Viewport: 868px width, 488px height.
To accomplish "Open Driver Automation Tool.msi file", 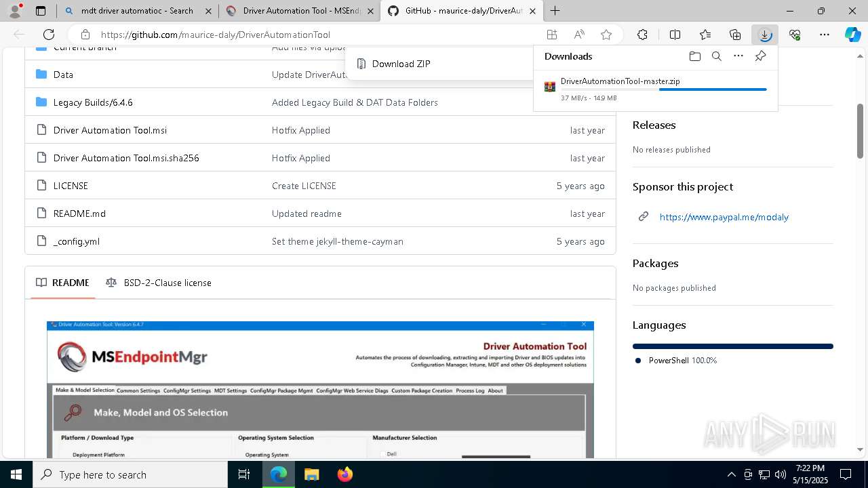I will click(x=110, y=130).
